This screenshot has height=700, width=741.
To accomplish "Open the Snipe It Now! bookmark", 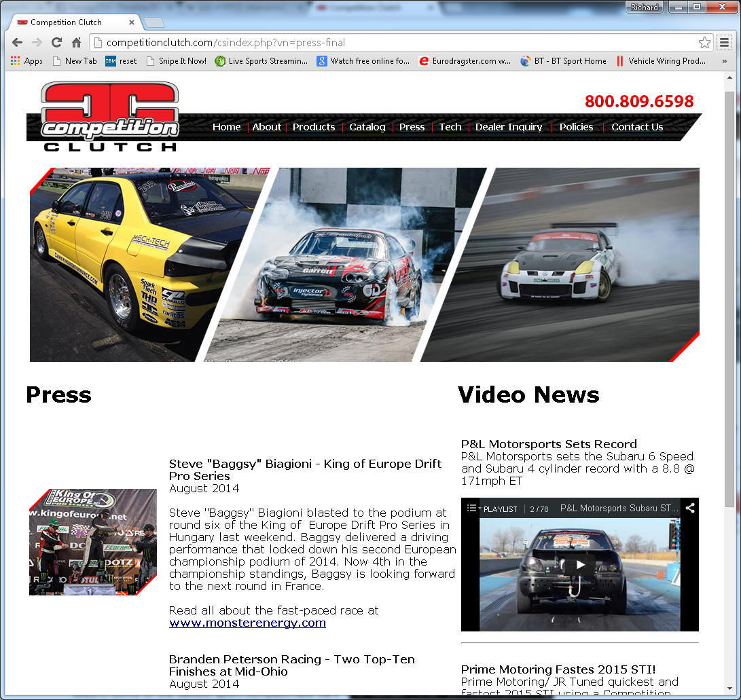I will tap(177, 61).
